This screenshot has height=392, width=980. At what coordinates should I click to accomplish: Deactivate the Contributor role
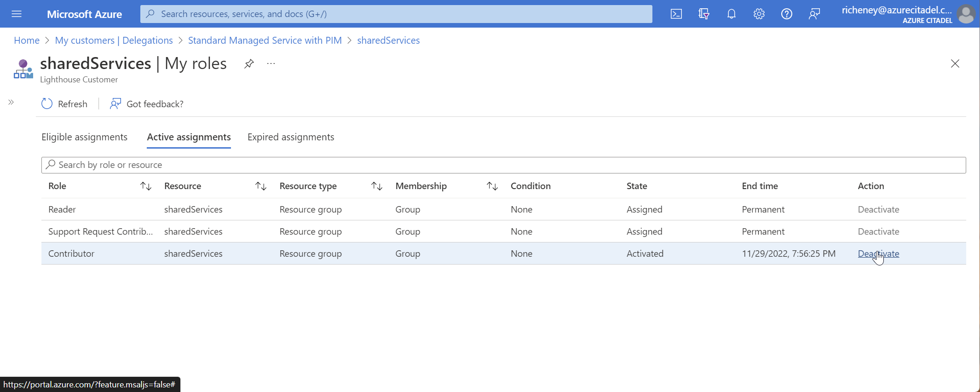point(878,254)
